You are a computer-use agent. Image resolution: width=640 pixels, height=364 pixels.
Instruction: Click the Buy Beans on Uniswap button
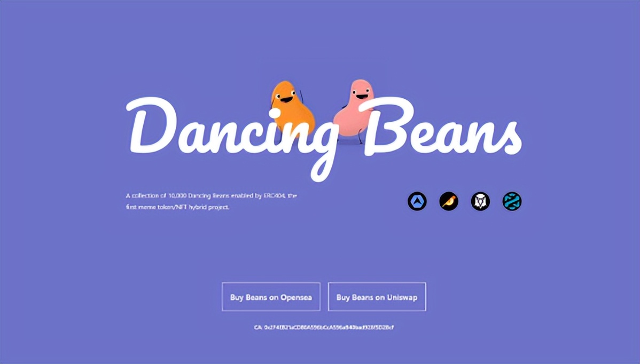(377, 297)
